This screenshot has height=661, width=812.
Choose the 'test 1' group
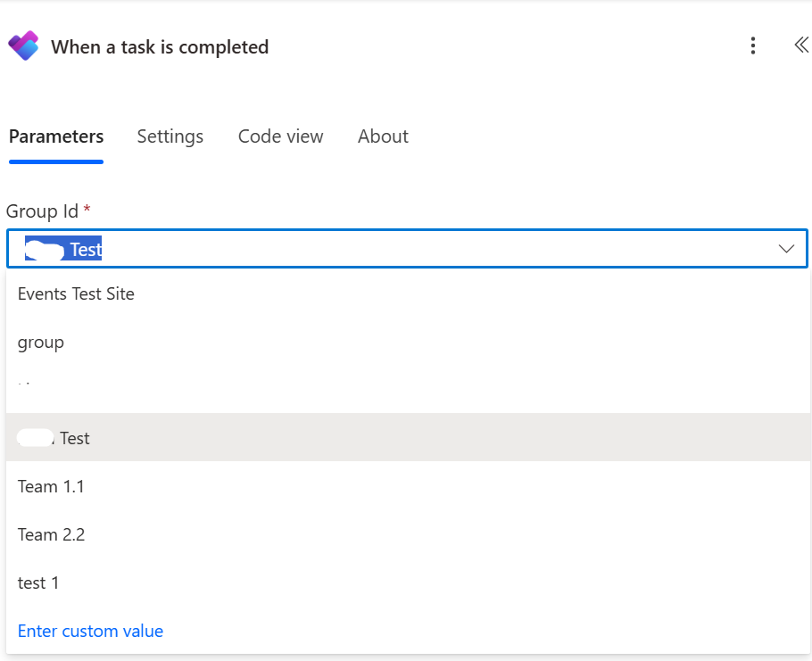tap(408, 583)
